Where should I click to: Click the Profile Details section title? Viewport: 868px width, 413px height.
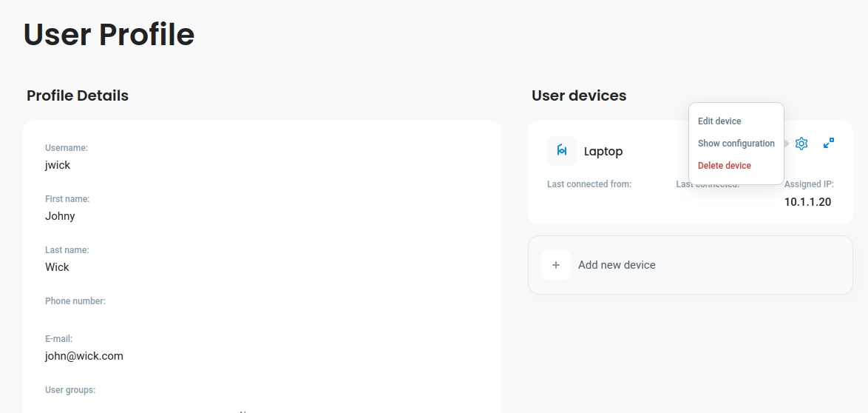click(78, 95)
